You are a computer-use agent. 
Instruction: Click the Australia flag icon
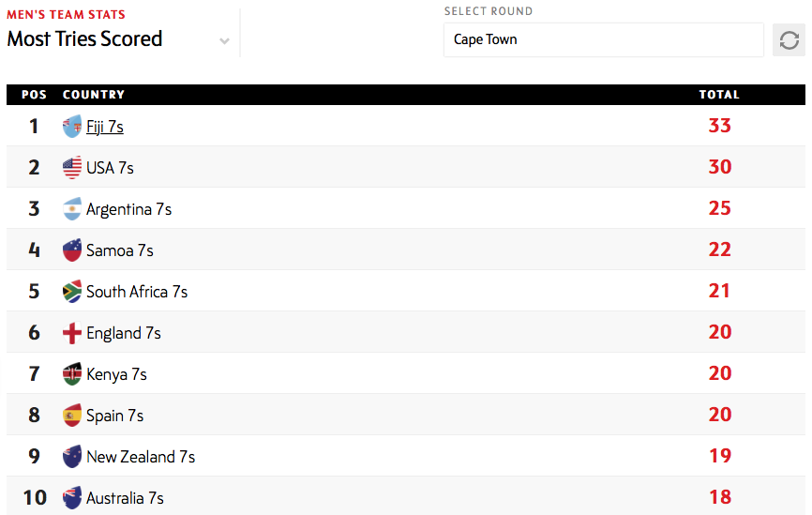coord(72,498)
